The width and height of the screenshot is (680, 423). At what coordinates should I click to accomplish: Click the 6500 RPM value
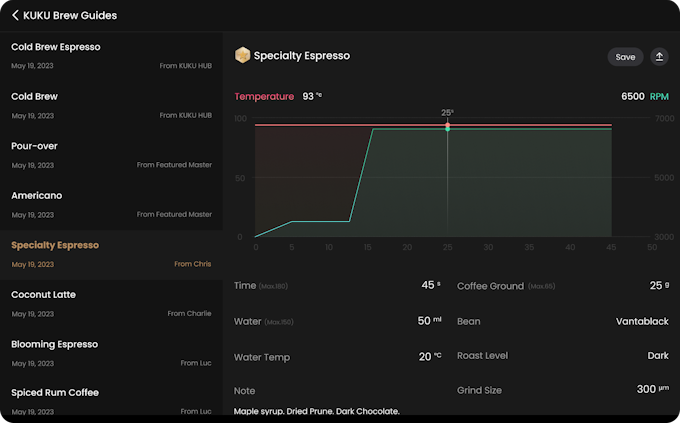tap(633, 96)
